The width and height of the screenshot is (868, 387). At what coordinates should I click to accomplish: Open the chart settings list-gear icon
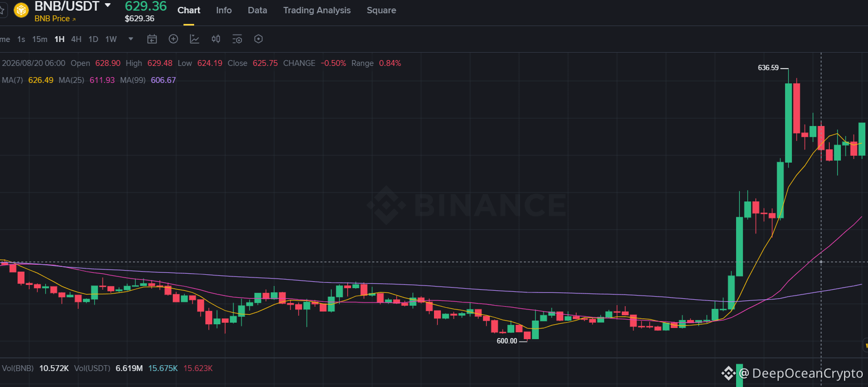[237, 39]
